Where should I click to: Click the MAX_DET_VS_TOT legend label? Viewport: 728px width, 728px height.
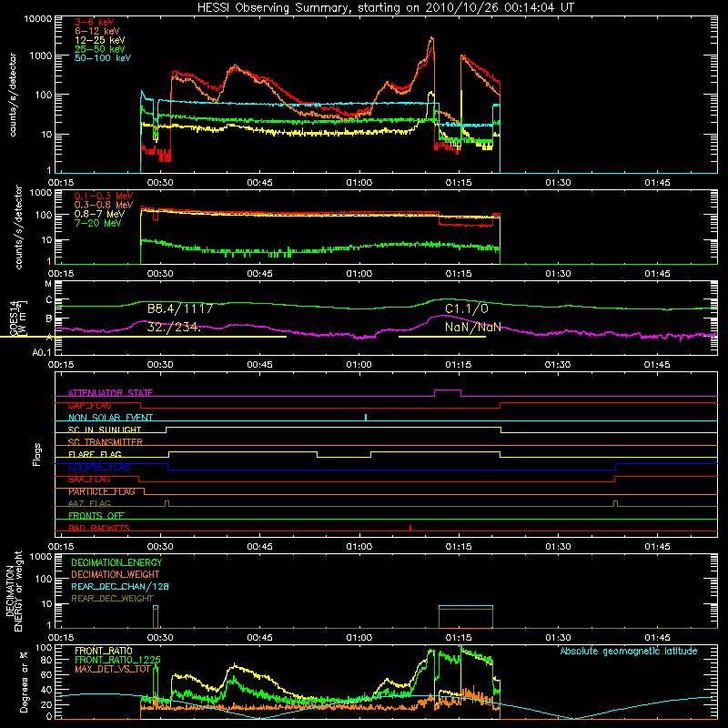(x=113, y=669)
